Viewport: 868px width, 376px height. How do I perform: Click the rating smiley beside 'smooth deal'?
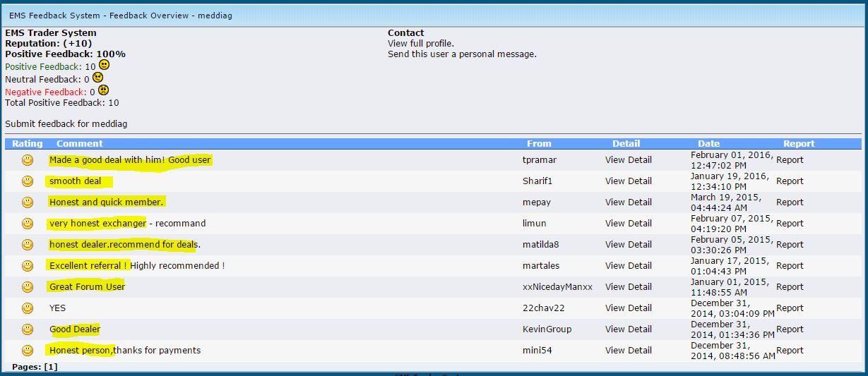tap(28, 181)
